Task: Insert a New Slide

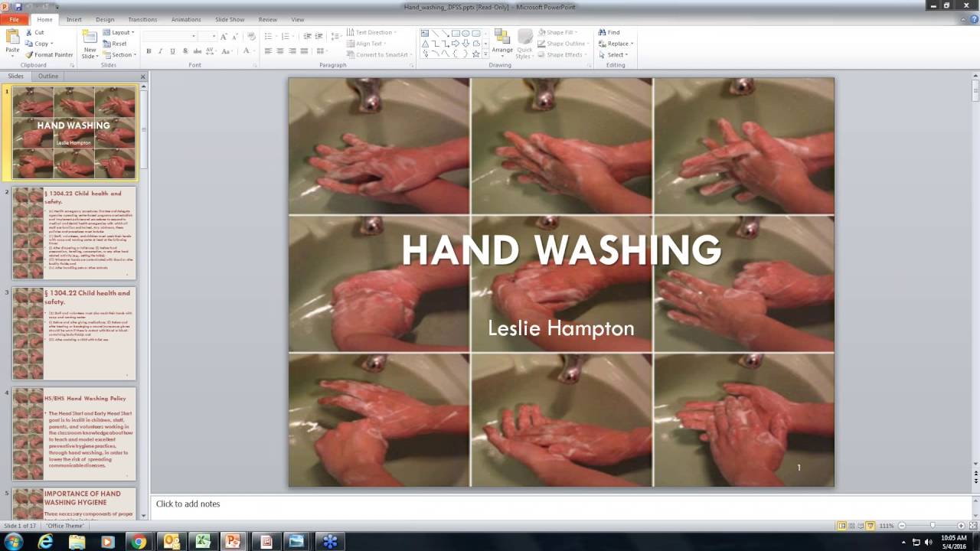Action: 90,43
